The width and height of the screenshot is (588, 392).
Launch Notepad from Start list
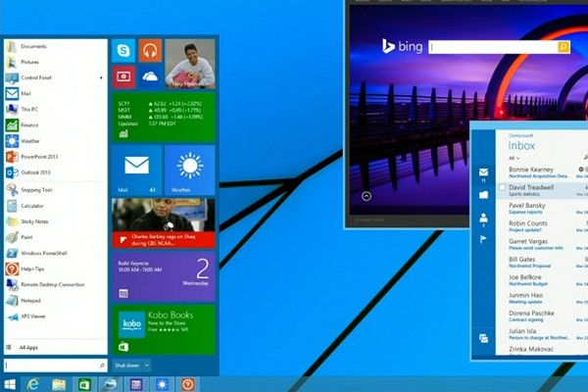click(56, 301)
